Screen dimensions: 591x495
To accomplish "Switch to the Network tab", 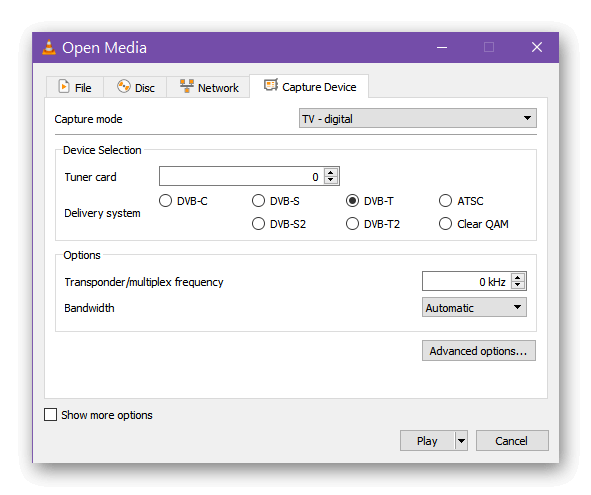I will click(x=208, y=87).
